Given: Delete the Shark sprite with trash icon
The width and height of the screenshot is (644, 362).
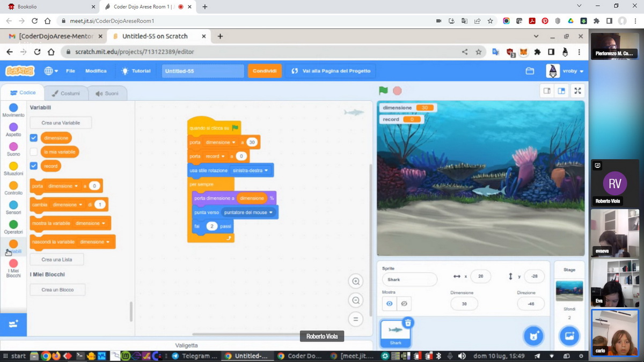Looking at the screenshot, I should point(408,323).
